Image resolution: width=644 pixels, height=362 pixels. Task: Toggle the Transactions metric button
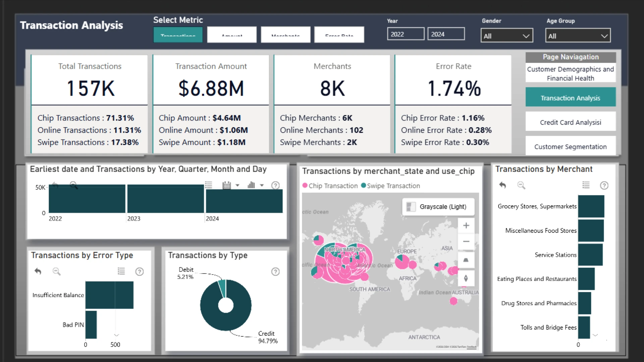[178, 35]
